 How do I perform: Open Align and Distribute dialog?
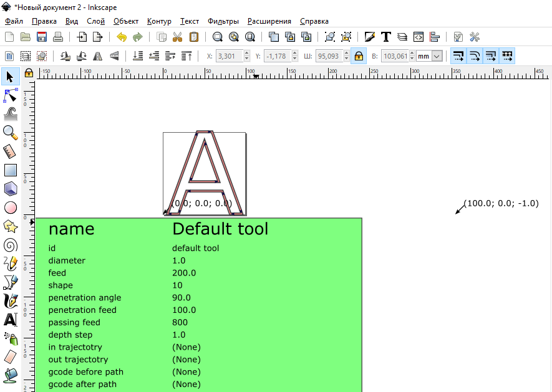(435, 37)
